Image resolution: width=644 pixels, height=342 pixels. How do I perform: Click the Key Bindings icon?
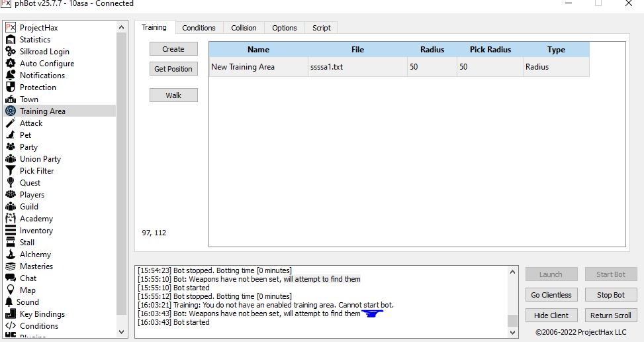pyautogui.click(x=11, y=314)
